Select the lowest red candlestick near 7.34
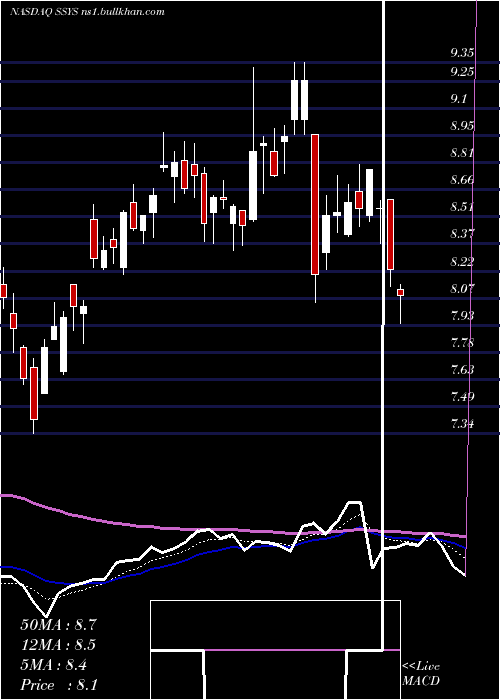 pos(34,394)
